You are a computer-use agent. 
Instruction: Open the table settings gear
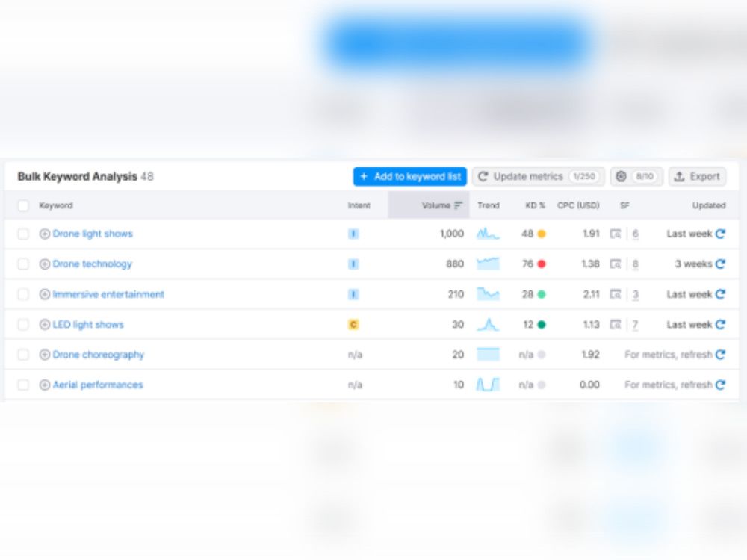click(x=636, y=177)
